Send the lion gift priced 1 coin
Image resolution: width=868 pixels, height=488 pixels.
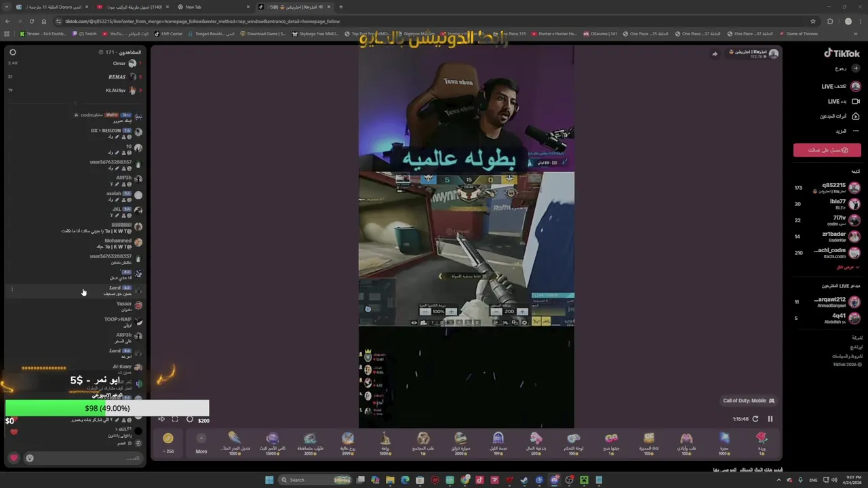423,443
